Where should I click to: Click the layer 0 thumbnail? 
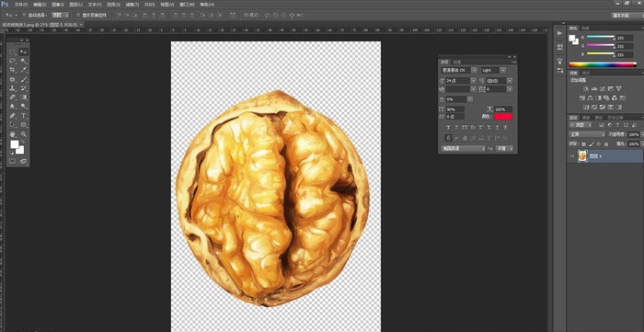point(582,156)
